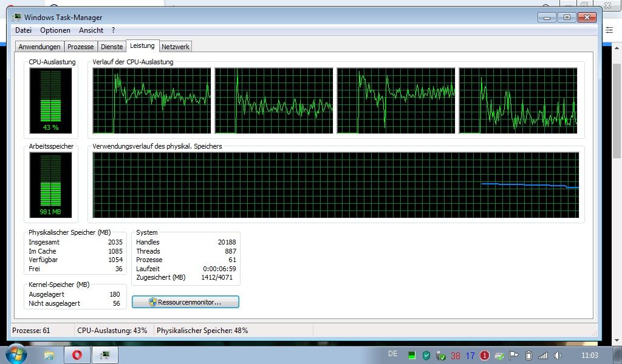This screenshot has height=364, width=622.
Task: Click the Verfügbar value 1054
Action: pos(115,260)
